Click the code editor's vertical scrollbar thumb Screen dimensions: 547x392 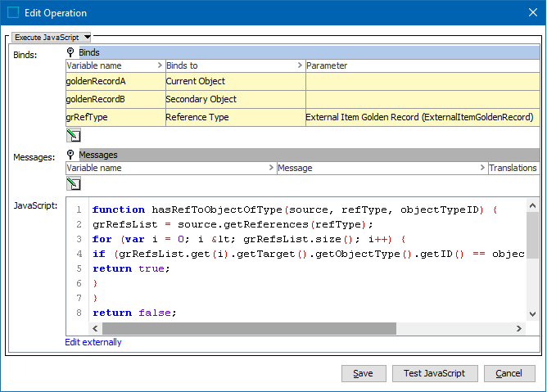point(532,236)
